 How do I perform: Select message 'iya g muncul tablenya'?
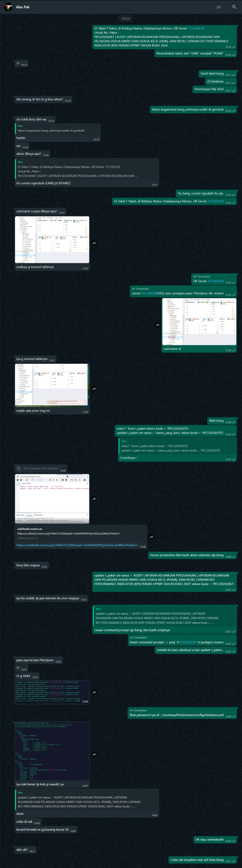(36, 359)
